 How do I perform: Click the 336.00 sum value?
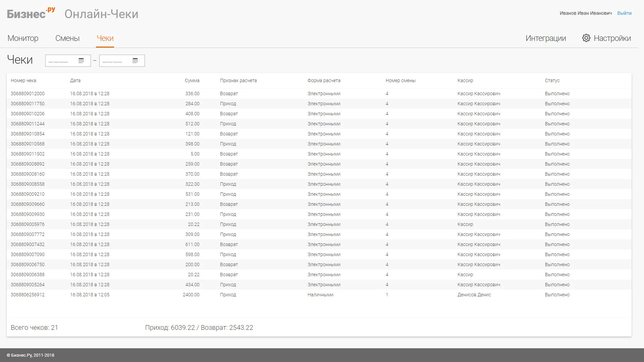click(x=192, y=94)
